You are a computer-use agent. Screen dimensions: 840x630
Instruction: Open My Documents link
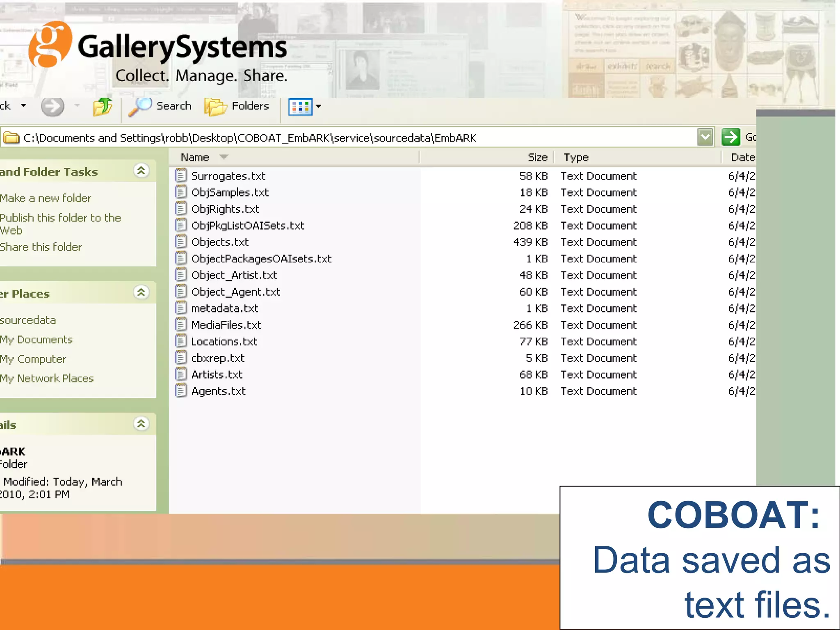click(36, 340)
